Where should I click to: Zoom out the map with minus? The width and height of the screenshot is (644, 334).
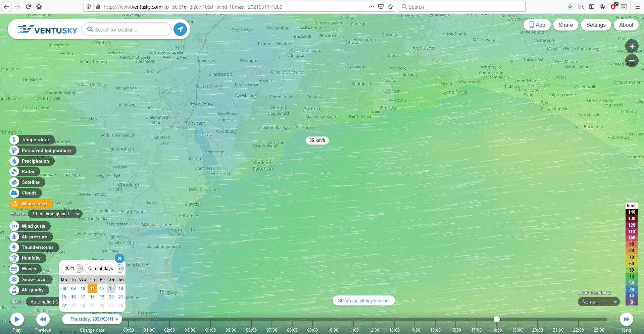click(632, 61)
